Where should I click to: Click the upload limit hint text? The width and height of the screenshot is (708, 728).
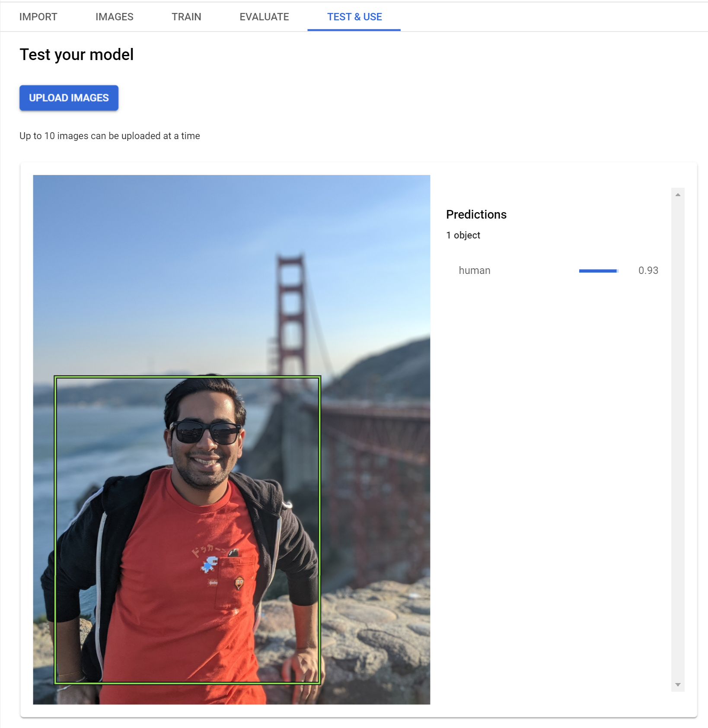click(109, 135)
